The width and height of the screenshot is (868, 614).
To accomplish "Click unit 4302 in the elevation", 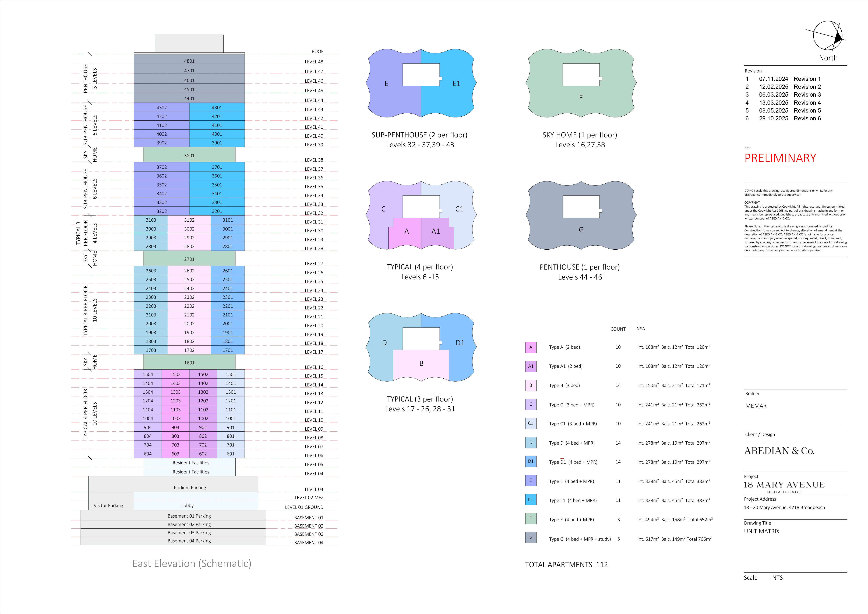I will pos(161,108).
